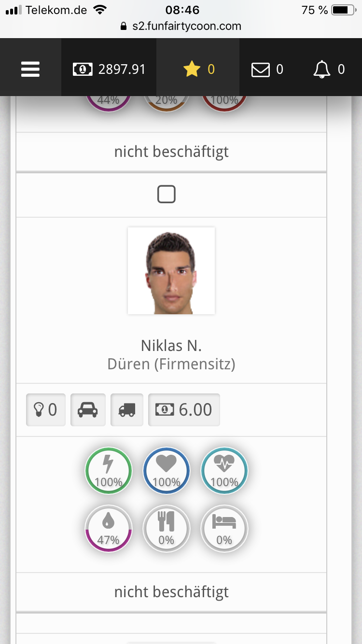Open the gold star points counter
Viewport: 362px width, 644px height.
198,70
